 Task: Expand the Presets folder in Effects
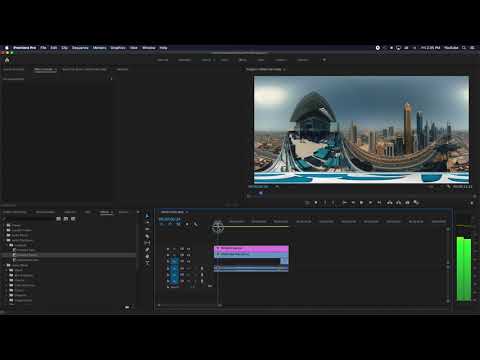4,225
